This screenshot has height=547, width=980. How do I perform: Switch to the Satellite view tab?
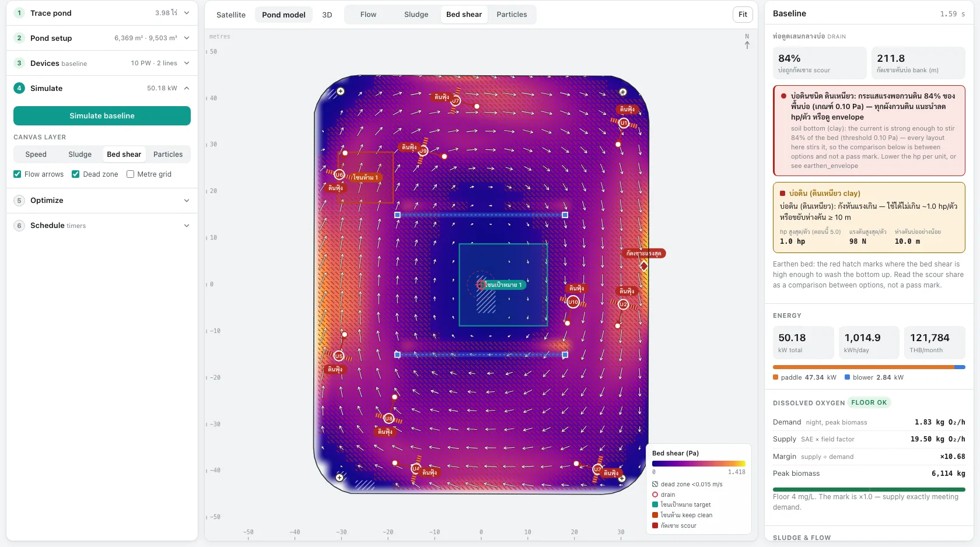point(231,15)
